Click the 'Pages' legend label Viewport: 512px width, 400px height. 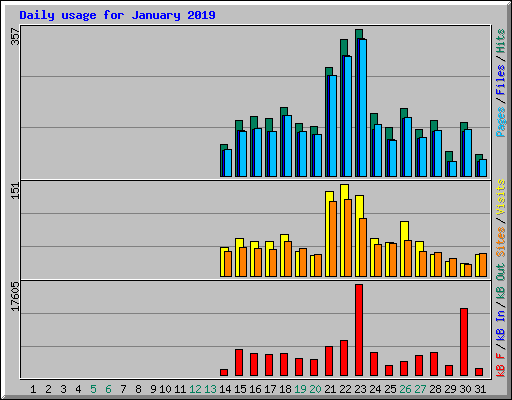tap(500, 122)
